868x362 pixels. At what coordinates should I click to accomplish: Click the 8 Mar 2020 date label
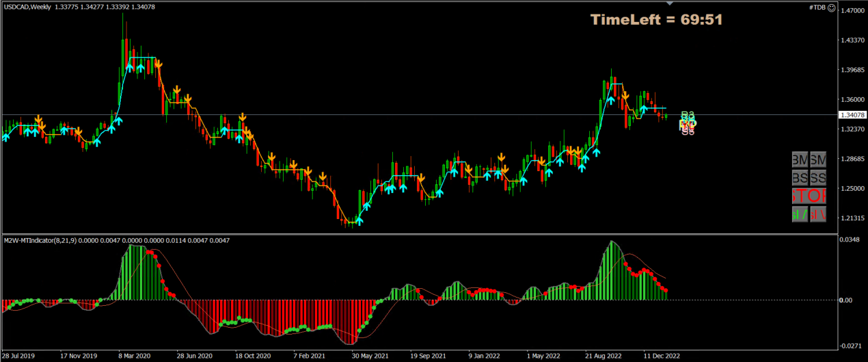(x=136, y=357)
